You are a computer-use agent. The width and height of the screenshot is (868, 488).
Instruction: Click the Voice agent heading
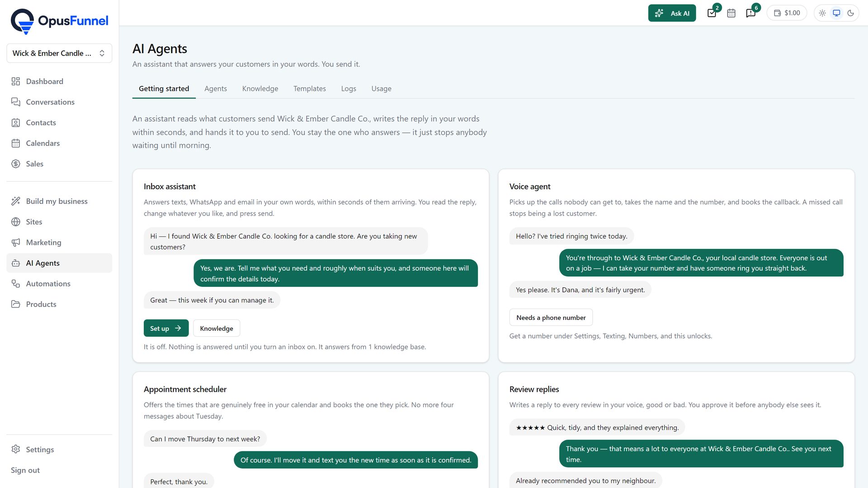point(530,187)
